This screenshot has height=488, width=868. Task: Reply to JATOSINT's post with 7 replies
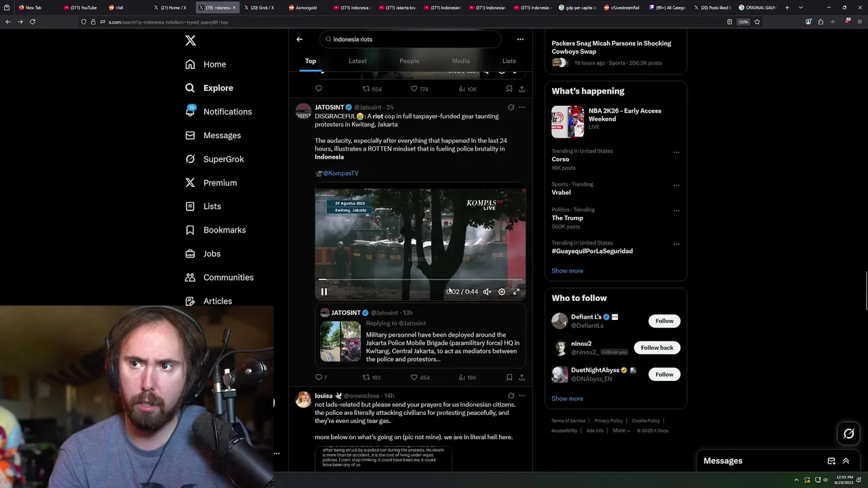321,378
